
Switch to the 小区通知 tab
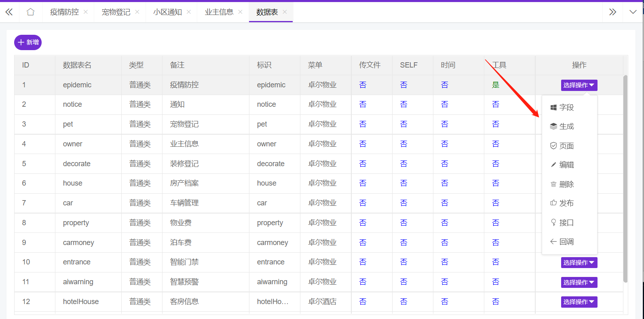[x=167, y=12]
